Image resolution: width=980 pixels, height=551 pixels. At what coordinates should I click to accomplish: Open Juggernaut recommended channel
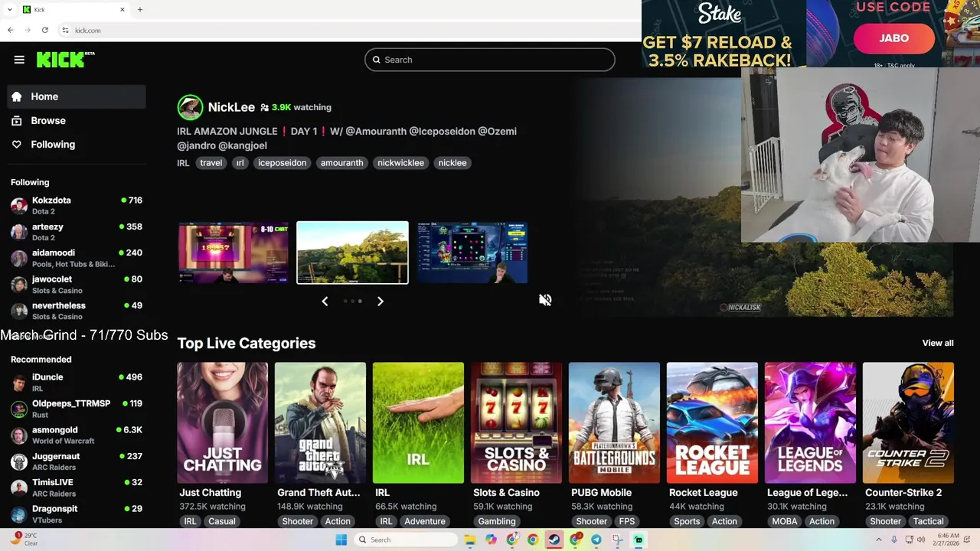[77, 461]
